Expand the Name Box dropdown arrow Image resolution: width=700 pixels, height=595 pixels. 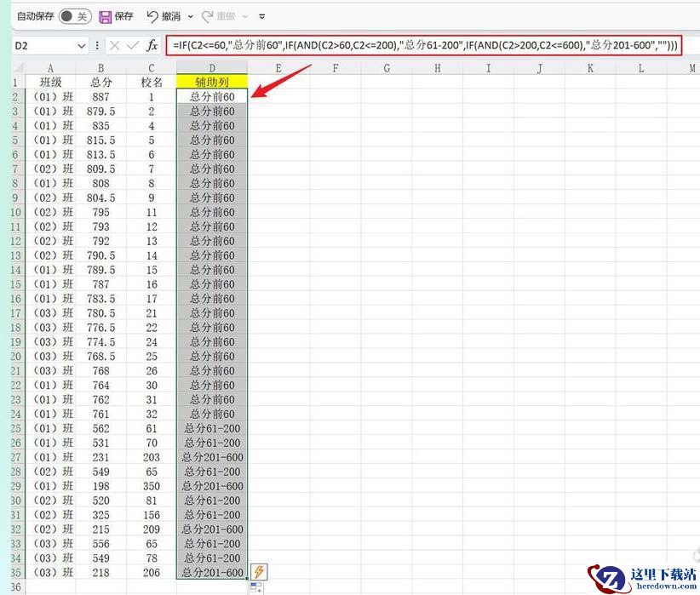(81, 45)
